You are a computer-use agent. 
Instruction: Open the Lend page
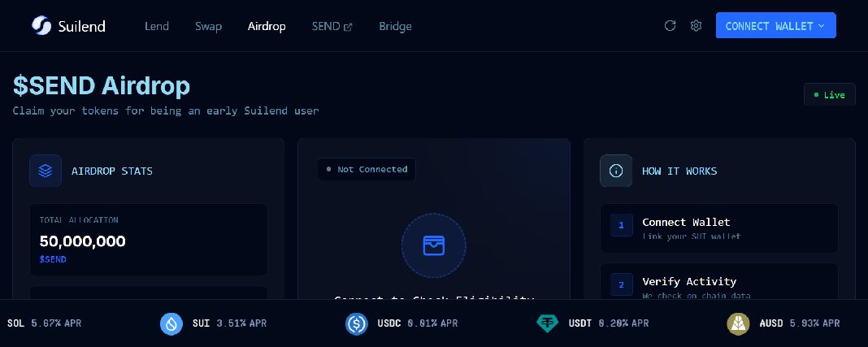[157, 26]
